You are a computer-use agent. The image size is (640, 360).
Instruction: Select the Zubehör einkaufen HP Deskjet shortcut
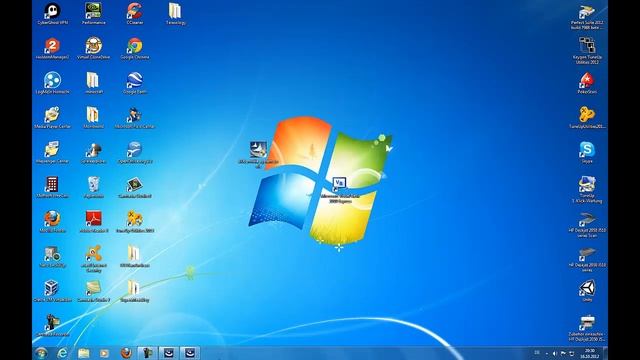pos(587,328)
